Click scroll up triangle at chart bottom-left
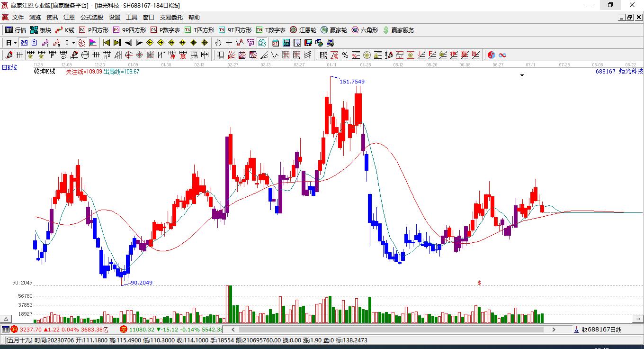Viewport: 644px width, 349px height. pyautogui.click(x=6, y=319)
